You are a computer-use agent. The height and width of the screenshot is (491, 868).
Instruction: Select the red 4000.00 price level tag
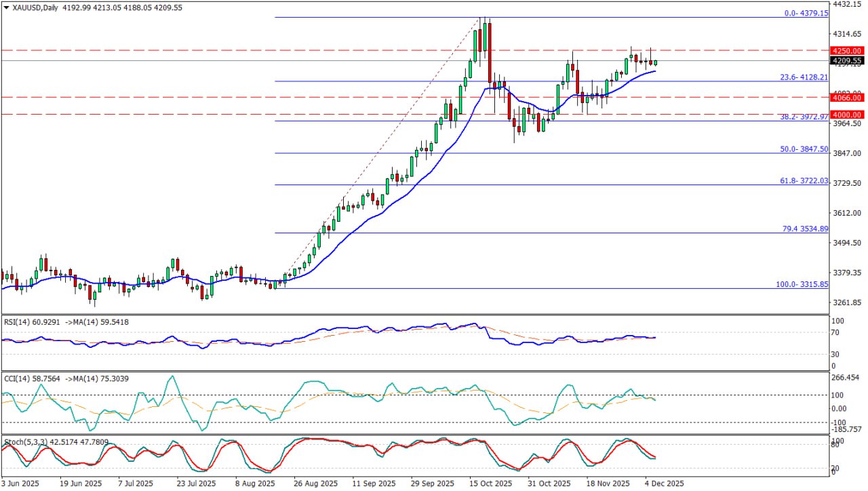(x=847, y=115)
